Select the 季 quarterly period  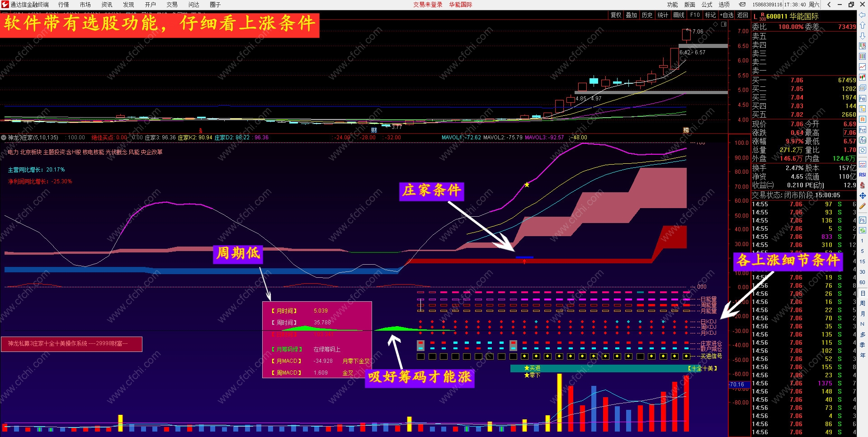click(863, 345)
